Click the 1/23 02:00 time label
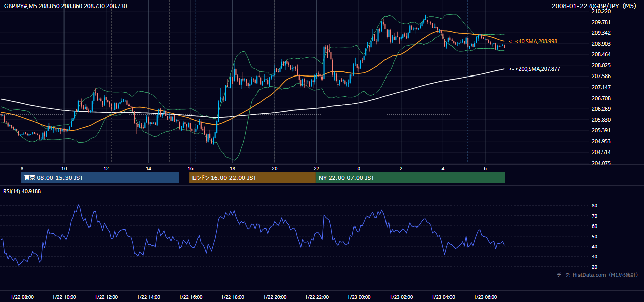The width and height of the screenshot is (644, 302). coord(401,297)
